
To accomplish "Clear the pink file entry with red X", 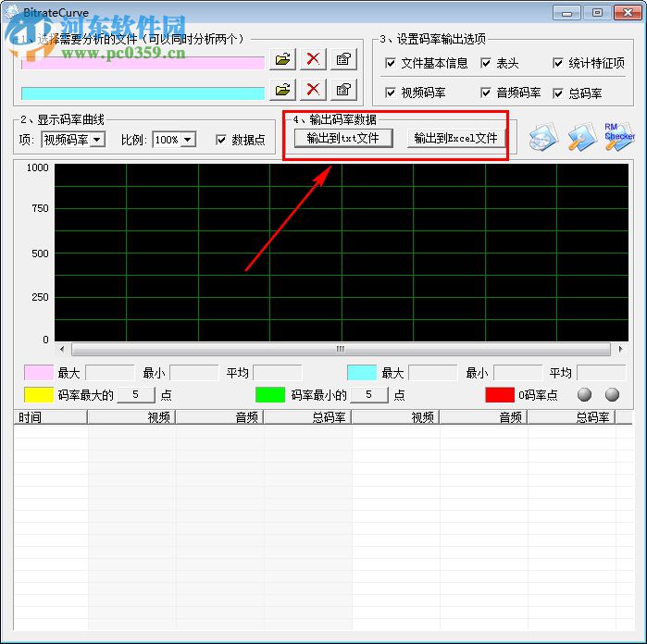I will click(x=313, y=59).
